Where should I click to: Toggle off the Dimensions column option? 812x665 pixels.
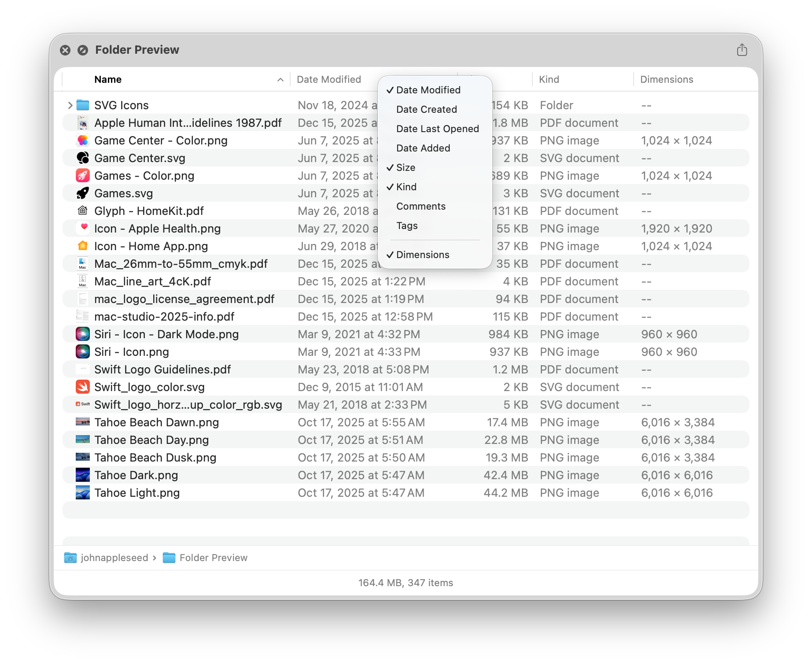[x=422, y=255]
